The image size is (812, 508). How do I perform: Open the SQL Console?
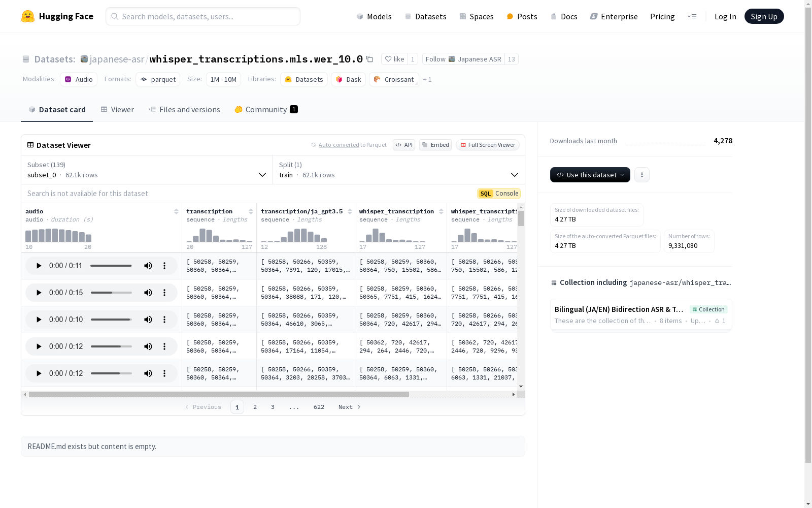[x=499, y=194]
